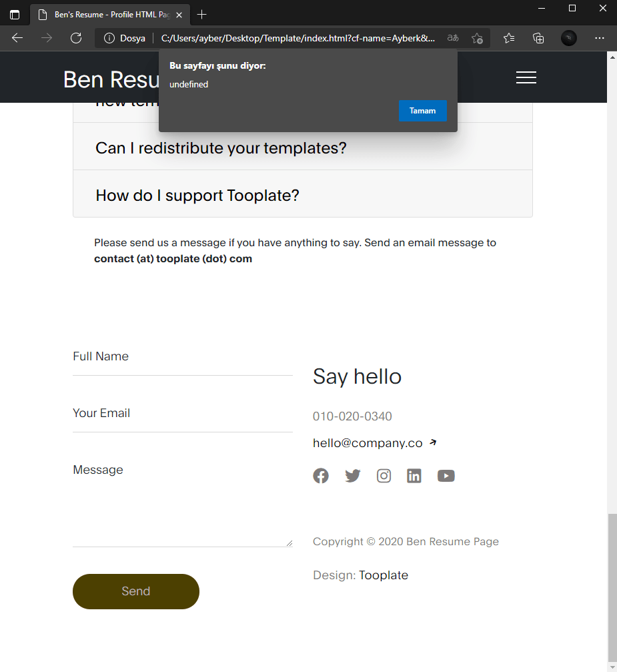Open the browser profile avatar
This screenshot has height=672, width=617.
(x=568, y=38)
